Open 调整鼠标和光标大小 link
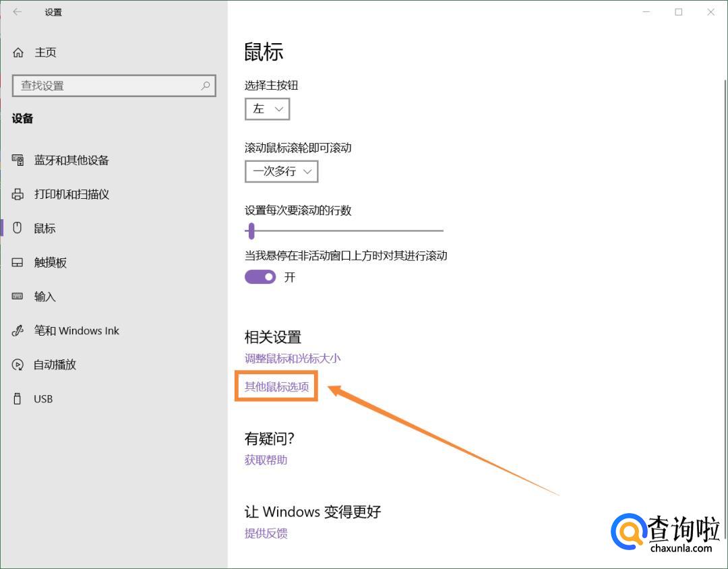The width and height of the screenshot is (728, 569). [293, 359]
